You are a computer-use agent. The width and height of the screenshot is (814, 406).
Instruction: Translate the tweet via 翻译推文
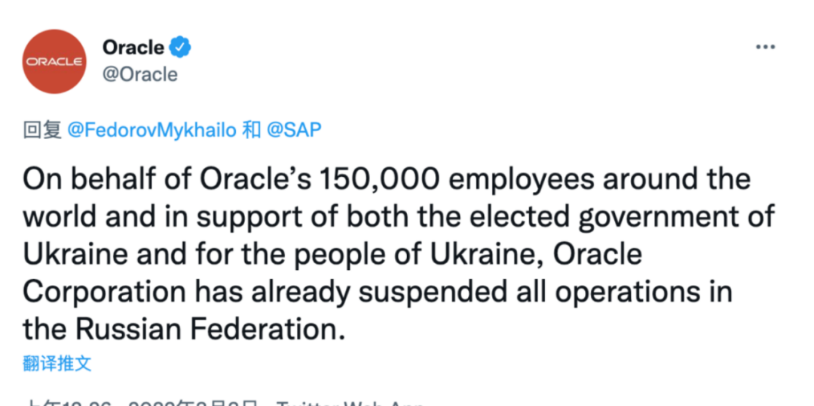[57, 363]
